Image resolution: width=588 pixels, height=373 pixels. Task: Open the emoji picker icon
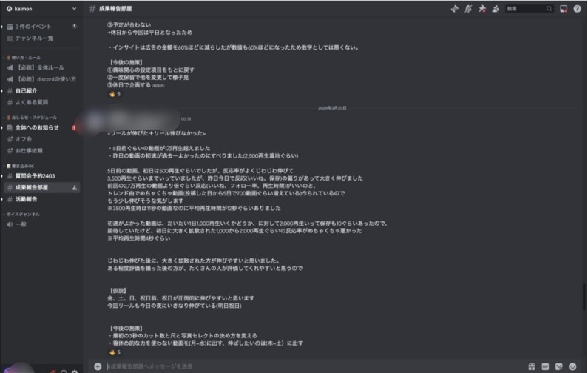[x=572, y=366]
